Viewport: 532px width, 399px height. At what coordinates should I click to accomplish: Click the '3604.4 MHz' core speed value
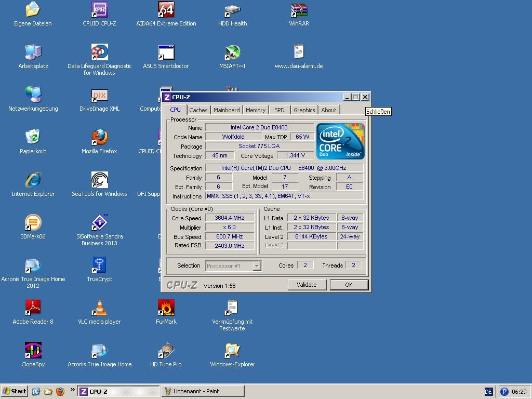pyautogui.click(x=230, y=218)
